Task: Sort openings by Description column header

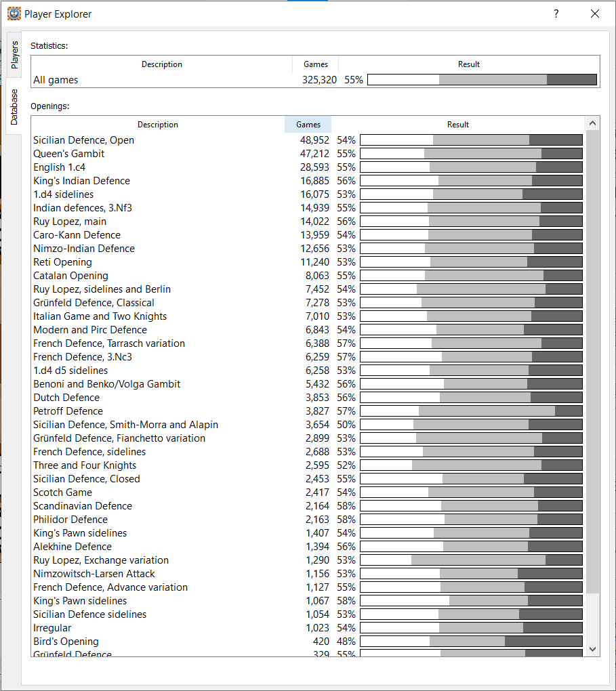Action: tap(158, 125)
